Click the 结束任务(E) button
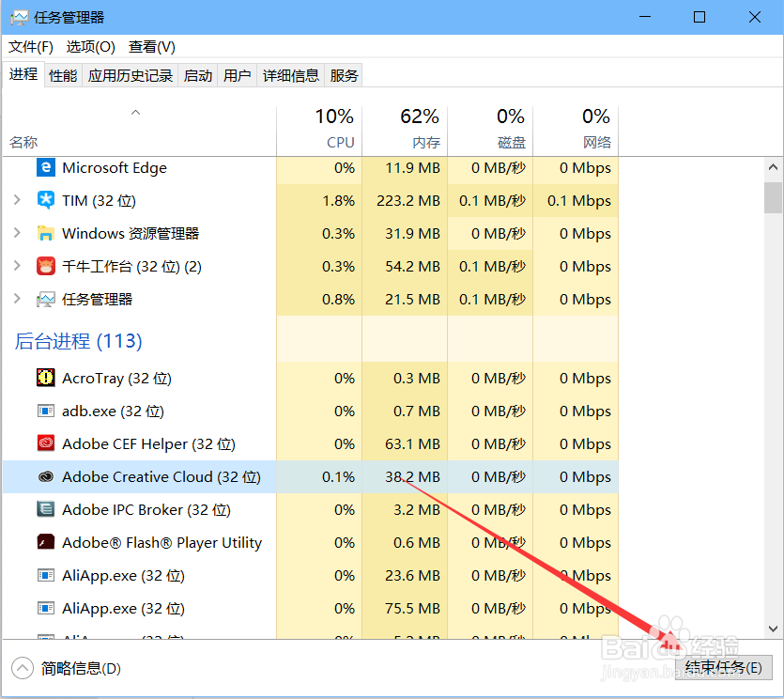 (723, 667)
